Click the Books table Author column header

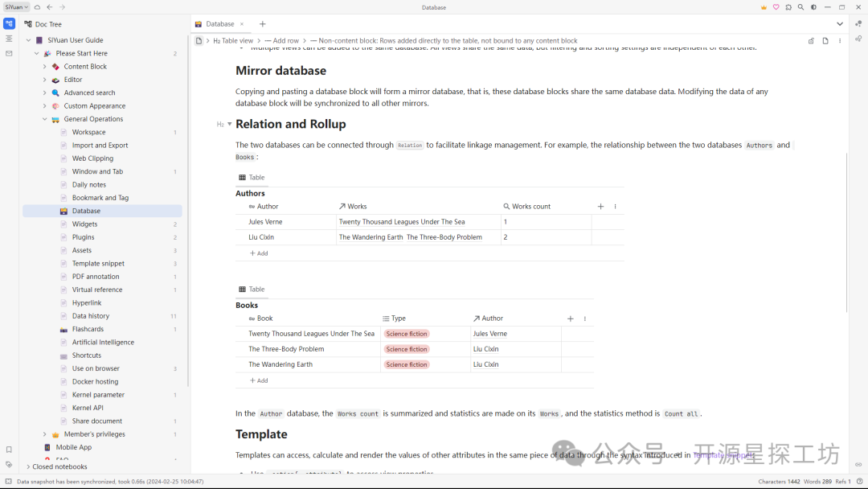tap(515, 318)
